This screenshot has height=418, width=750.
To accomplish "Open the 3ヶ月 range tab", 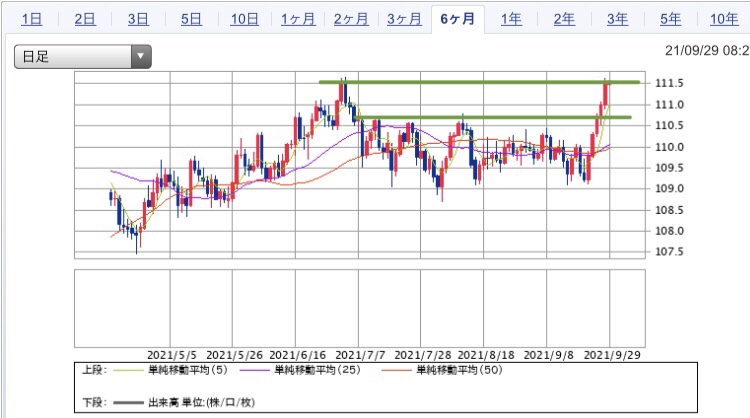I will pyautogui.click(x=405, y=20).
